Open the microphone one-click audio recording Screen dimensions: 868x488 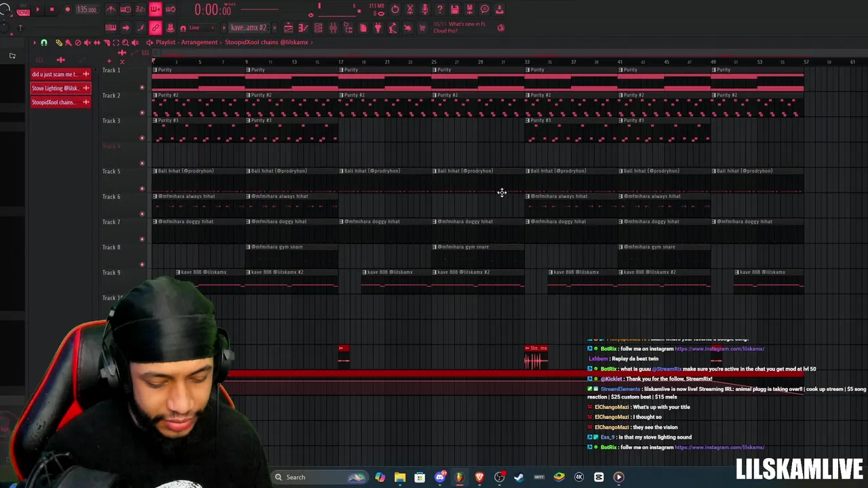click(425, 9)
